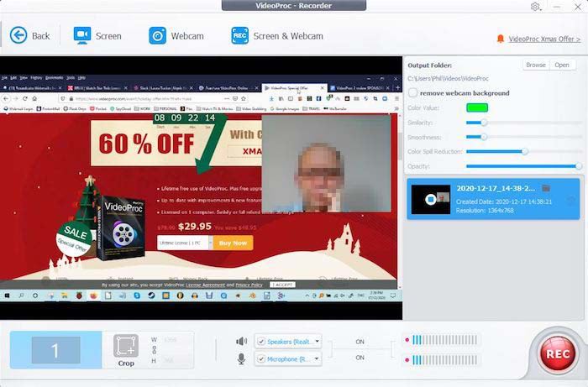This screenshot has width=588, height=387.
Task: Open the VideoProc Xmas Offer link
Action: point(544,39)
